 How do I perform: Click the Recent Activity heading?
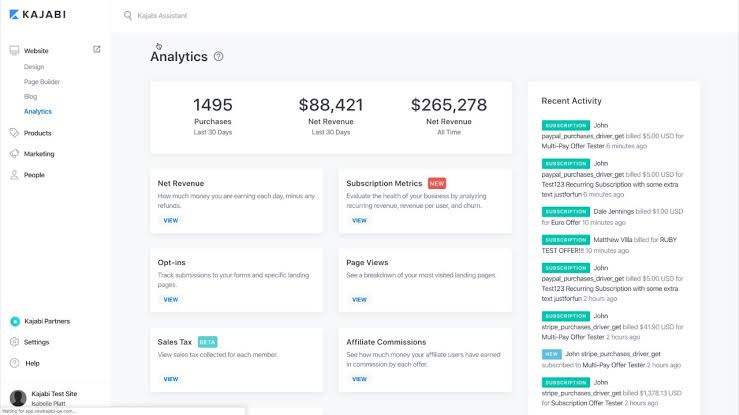[571, 101]
